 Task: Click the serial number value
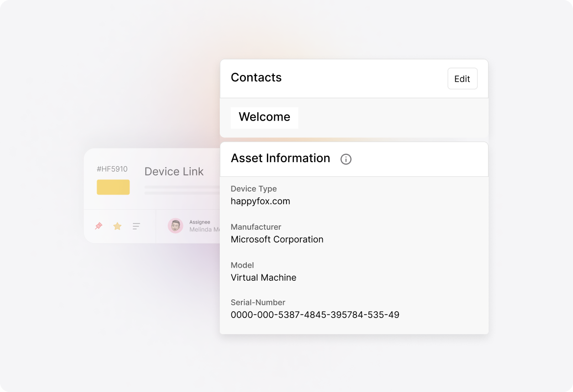315,315
